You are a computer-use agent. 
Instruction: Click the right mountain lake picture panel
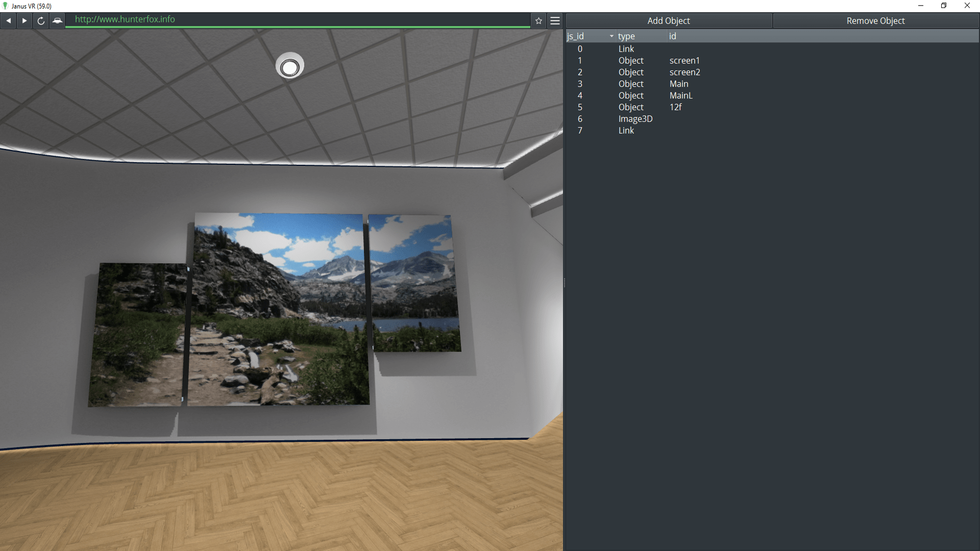click(x=414, y=283)
